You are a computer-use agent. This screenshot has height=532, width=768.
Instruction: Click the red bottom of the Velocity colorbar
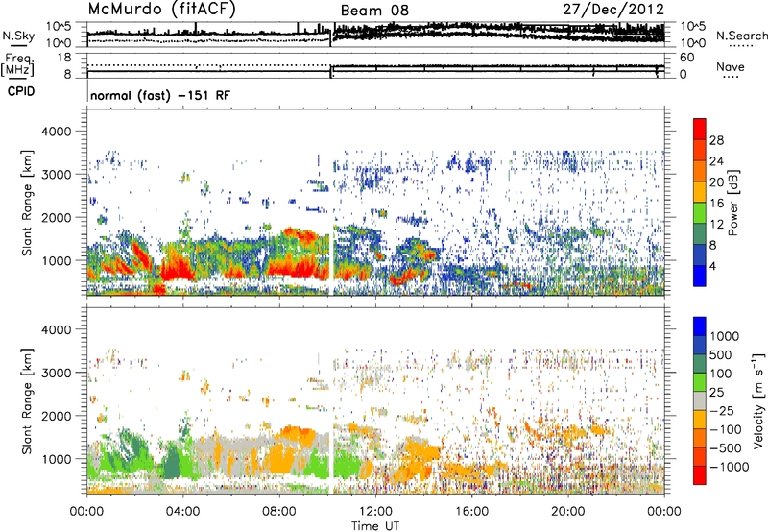(700, 475)
